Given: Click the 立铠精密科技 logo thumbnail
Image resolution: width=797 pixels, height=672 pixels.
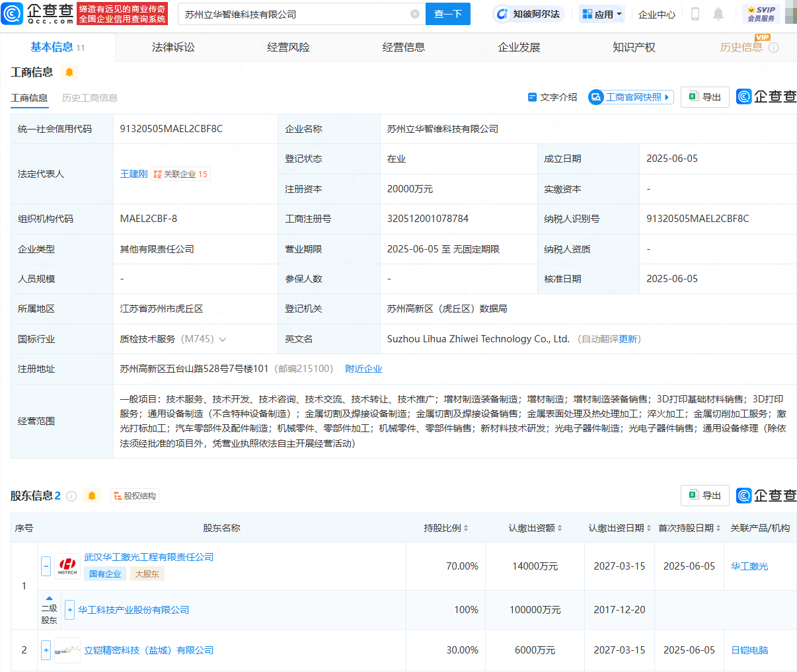Looking at the screenshot, I should 67,650.
